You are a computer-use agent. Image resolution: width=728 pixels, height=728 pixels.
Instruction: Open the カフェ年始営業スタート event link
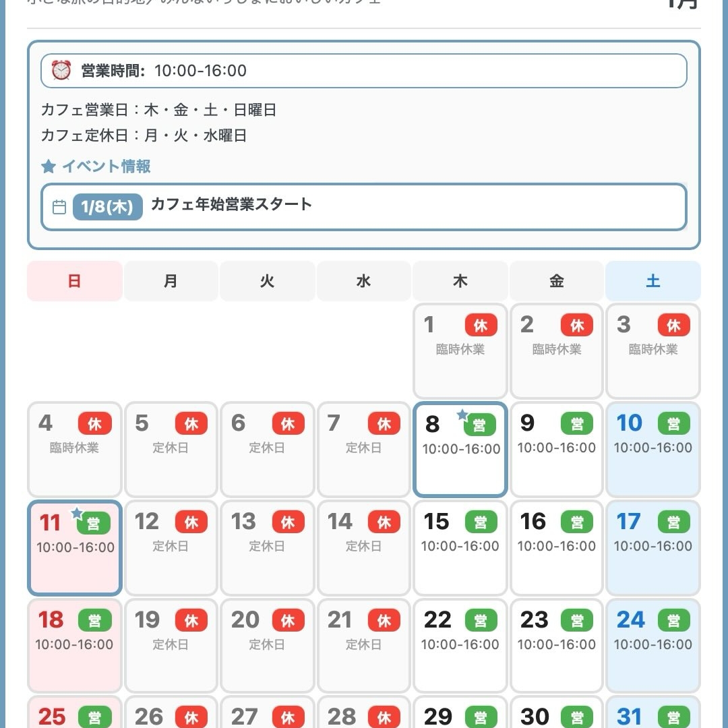232,206
